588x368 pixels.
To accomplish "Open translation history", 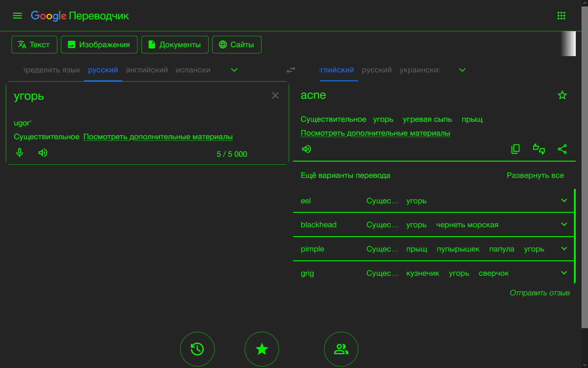I will [197, 349].
